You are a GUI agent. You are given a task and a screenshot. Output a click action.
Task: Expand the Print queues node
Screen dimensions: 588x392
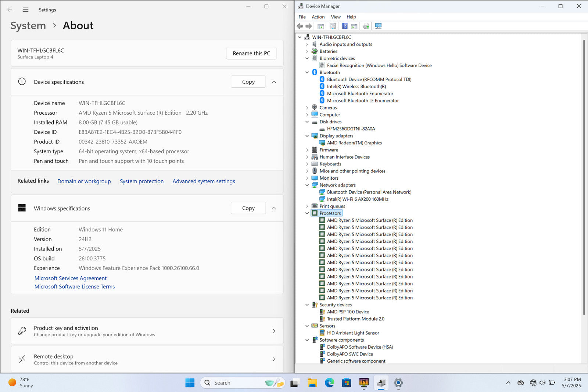tap(307, 206)
